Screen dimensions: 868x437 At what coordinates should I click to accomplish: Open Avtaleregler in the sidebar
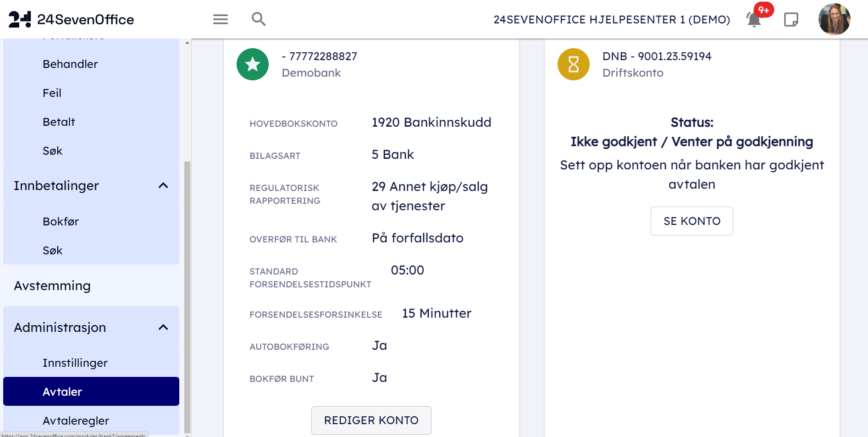pos(76,420)
